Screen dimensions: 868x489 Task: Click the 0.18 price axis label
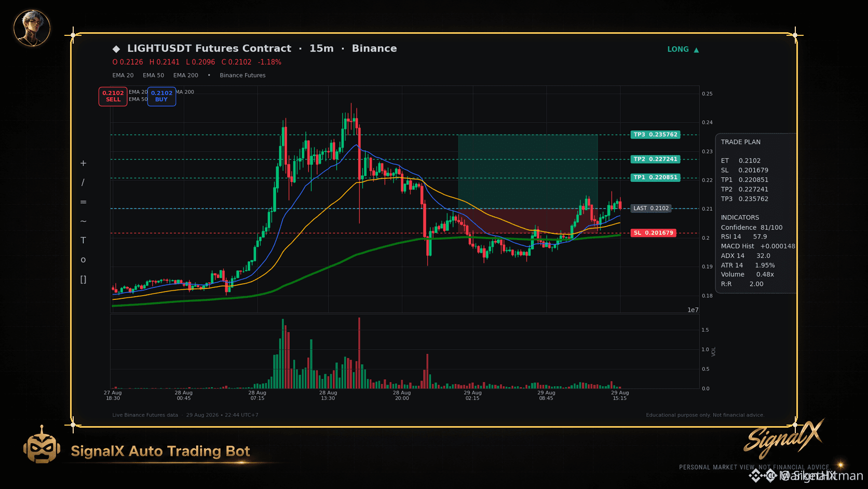[x=707, y=296]
